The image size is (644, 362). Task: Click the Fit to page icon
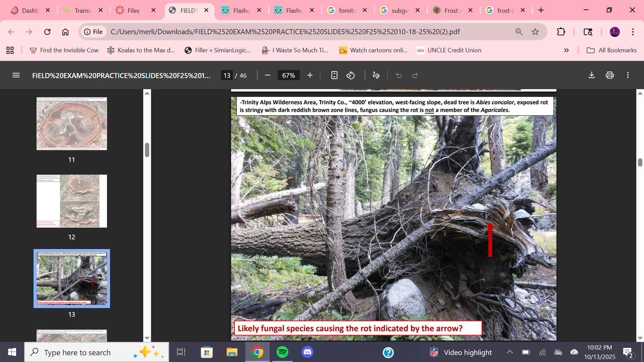click(x=334, y=75)
